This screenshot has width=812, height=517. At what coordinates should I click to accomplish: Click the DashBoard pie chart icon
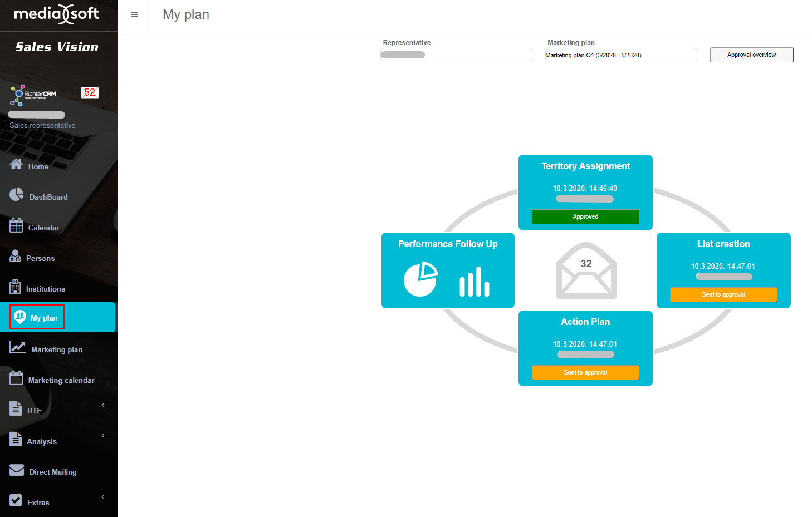(16, 195)
